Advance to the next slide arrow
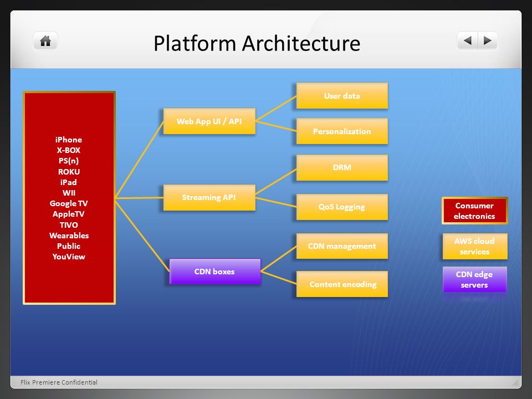 488,40
